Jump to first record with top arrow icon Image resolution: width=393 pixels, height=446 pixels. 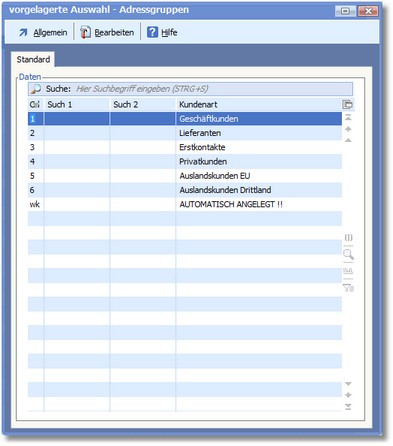coord(348,117)
